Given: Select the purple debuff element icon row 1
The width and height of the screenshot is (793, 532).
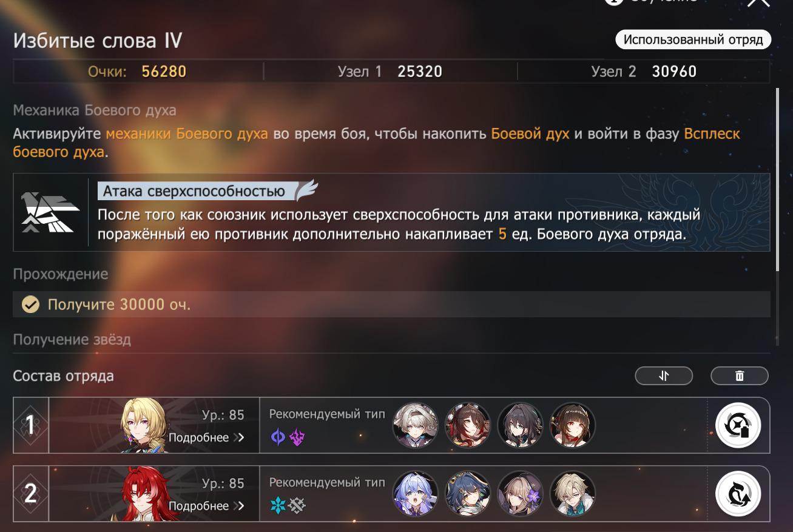Looking at the screenshot, I should [x=297, y=437].
